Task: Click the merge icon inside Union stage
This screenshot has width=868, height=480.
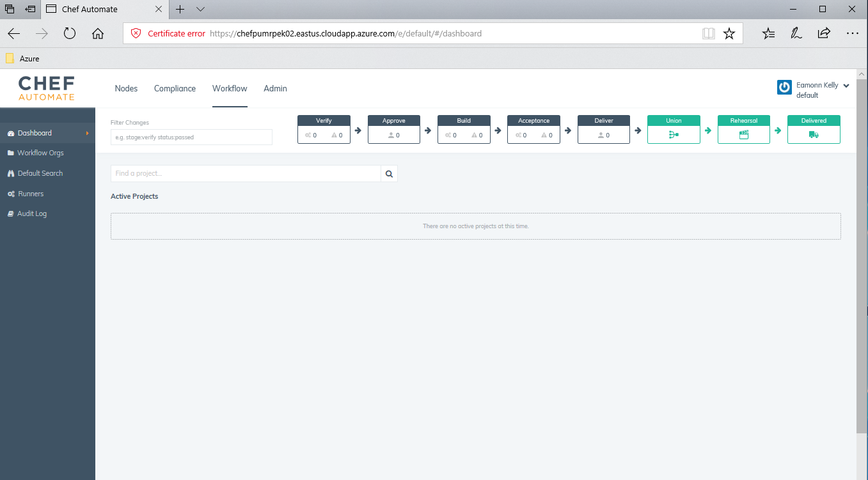Action: click(673, 134)
